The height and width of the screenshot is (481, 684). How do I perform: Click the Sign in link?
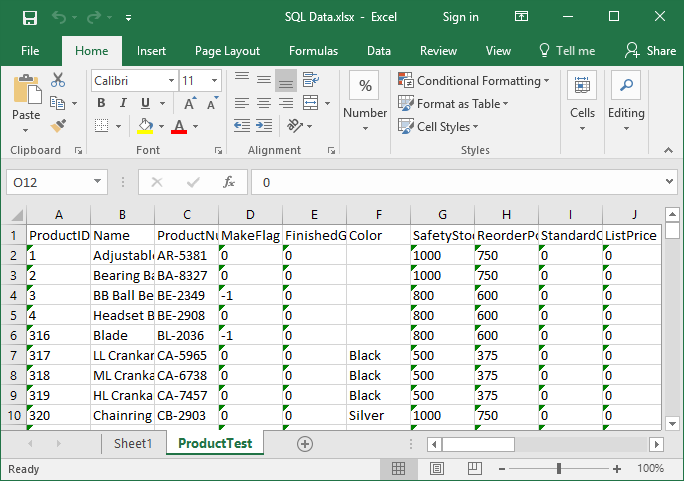[x=460, y=17]
